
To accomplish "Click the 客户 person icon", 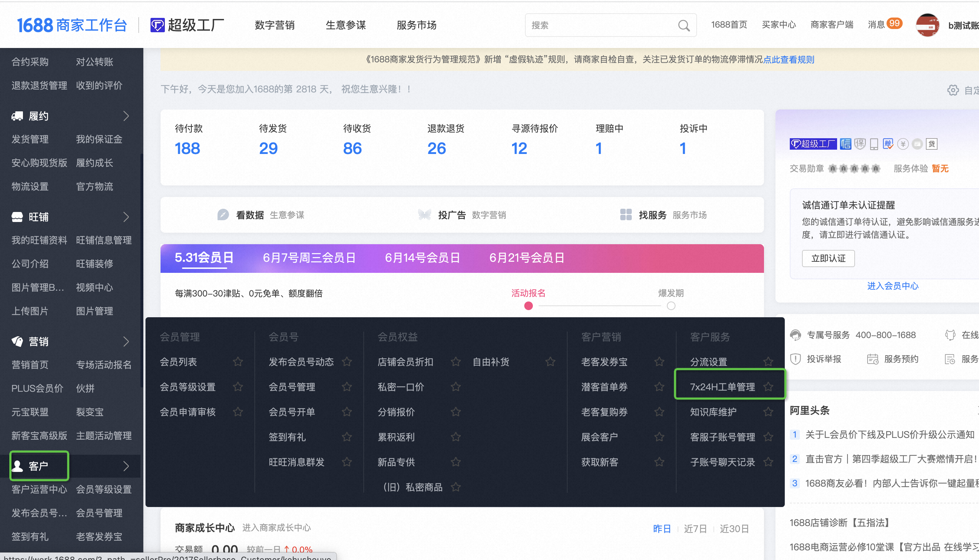I will (17, 466).
